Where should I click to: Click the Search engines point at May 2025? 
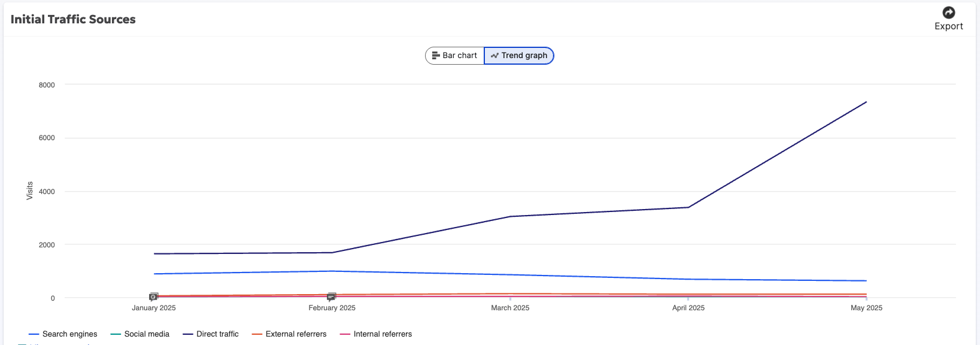[866, 281]
